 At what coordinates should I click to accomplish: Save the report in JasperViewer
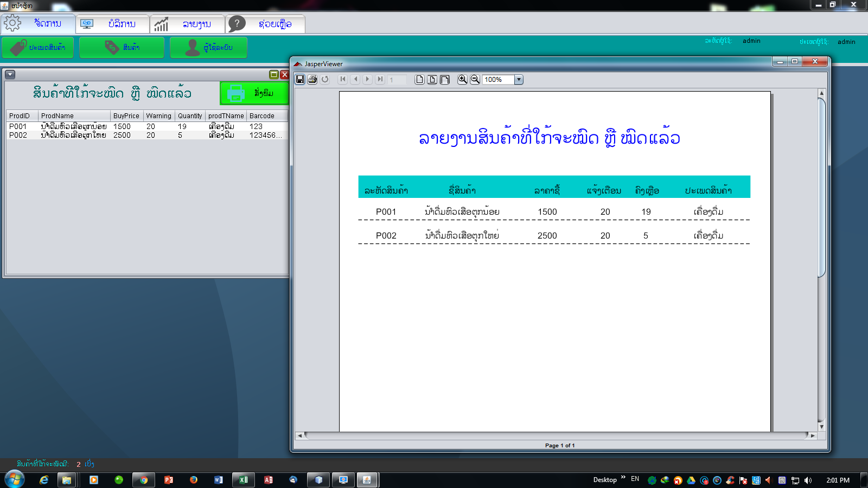point(300,79)
